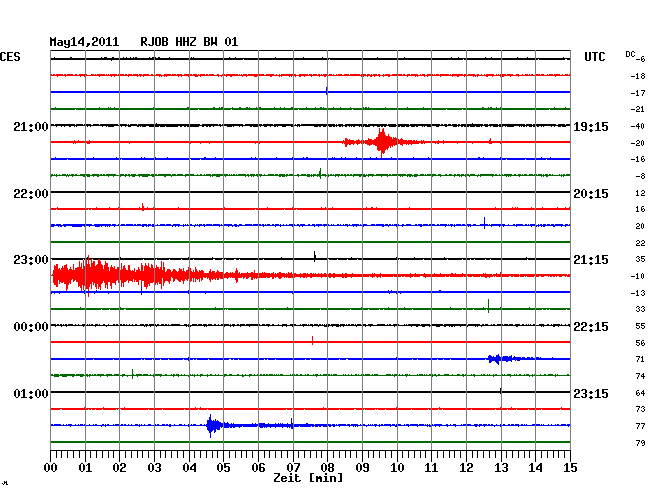Image resolution: width=650 pixels, height=494 pixels.
Task: Click minute 07 on the time axis
Action: coord(293,468)
